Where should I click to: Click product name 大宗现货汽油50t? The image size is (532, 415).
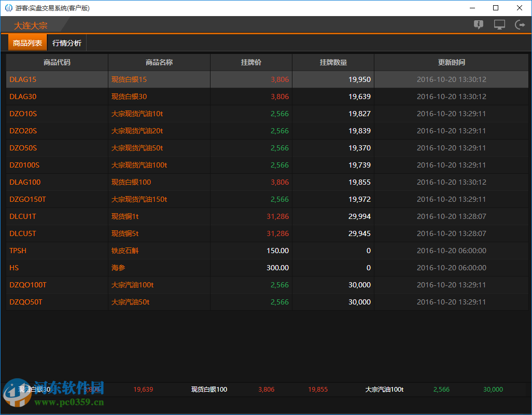(137, 148)
